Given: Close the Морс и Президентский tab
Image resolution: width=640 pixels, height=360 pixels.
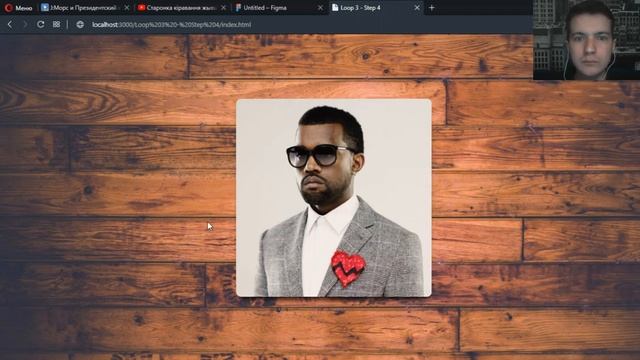Looking at the screenshot, I should pyautogui.click(x=127, y=8).
